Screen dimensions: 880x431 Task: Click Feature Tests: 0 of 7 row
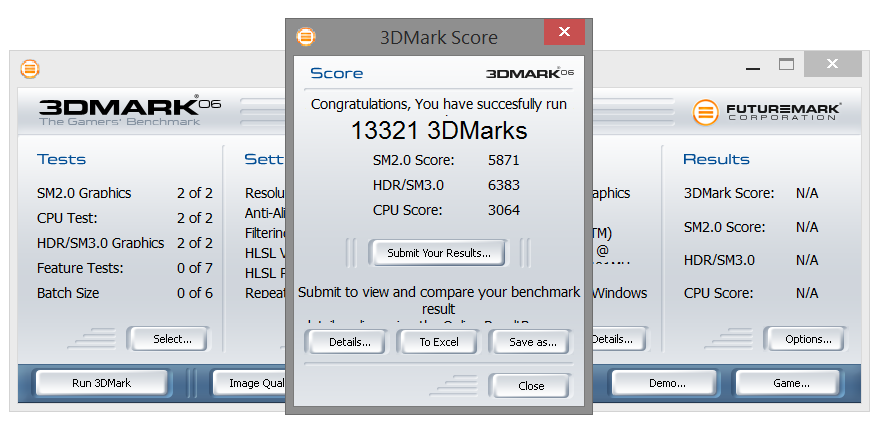[x=125, y=268]
